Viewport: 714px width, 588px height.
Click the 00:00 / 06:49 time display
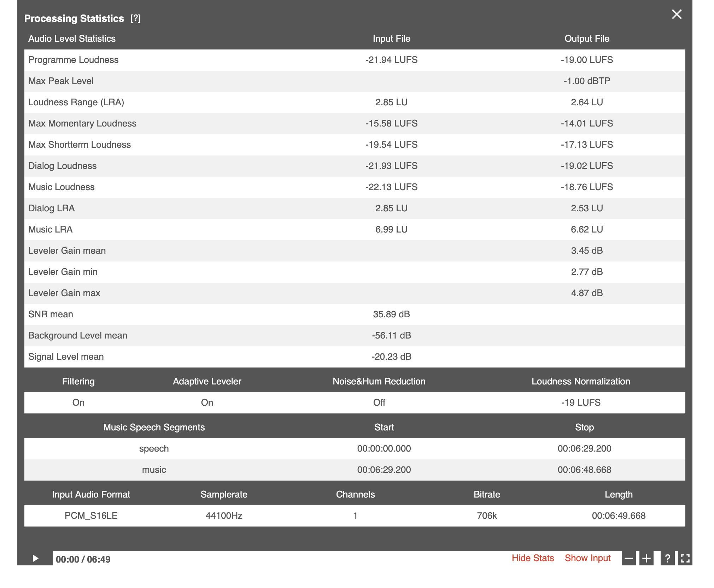point(83,559)
